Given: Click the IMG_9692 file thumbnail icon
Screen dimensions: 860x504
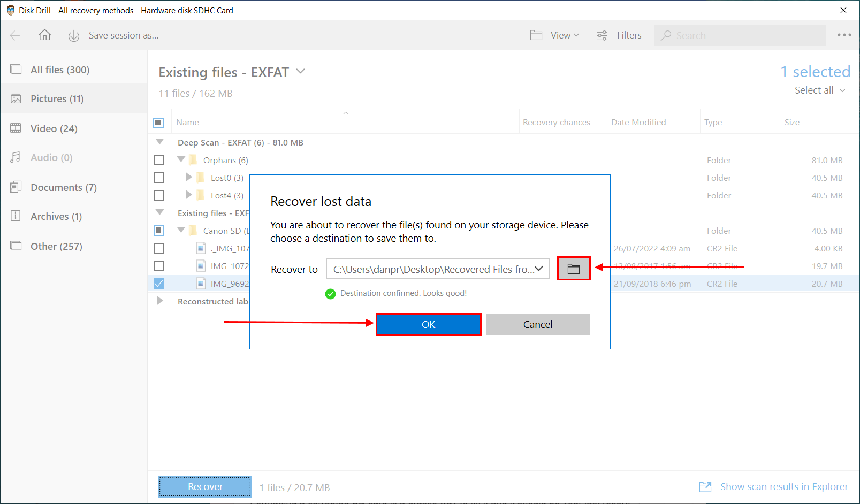Looking at the screenshot, I should 201,284.
